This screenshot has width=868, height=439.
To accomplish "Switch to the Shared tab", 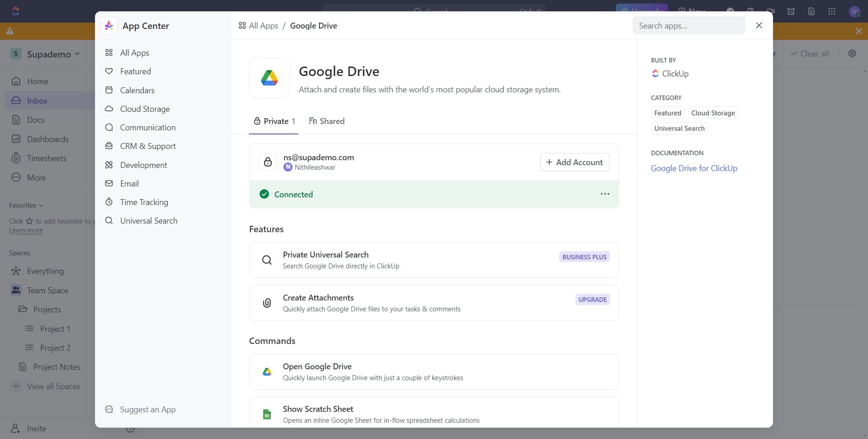I will 327,121.
